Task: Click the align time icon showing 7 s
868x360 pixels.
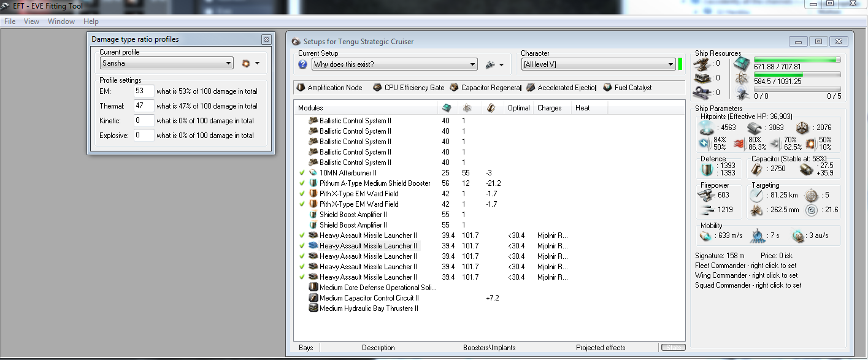Action: [758, 237]
